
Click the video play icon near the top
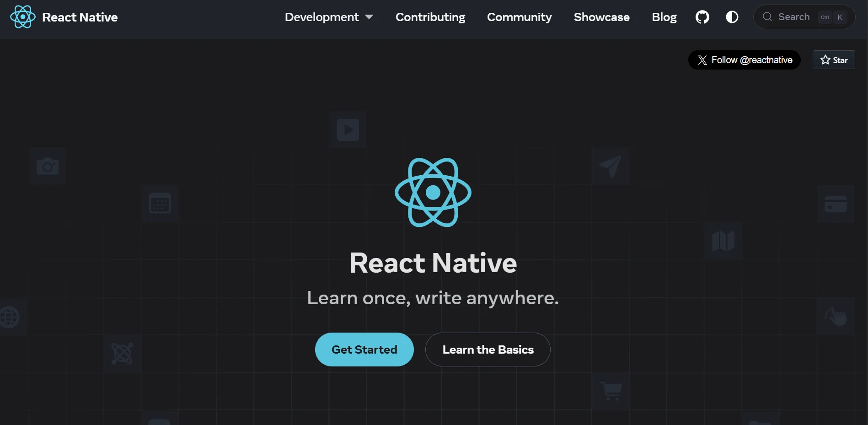click(x=348, y=129)
